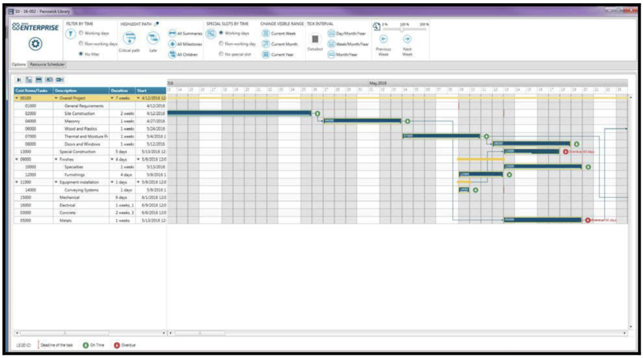Screen dimensions: 644x358
Task: Select the 08000 Doors and Windows row
Action: (90, 144)
